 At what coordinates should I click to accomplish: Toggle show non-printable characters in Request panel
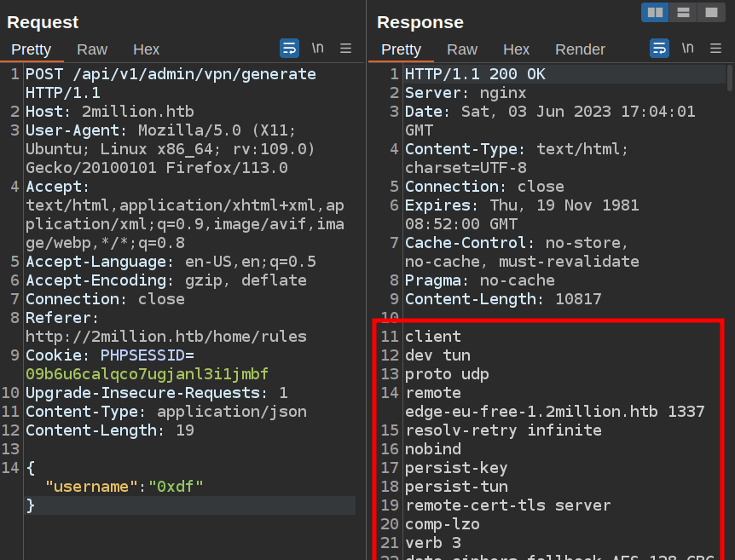[x=317, y=48]
